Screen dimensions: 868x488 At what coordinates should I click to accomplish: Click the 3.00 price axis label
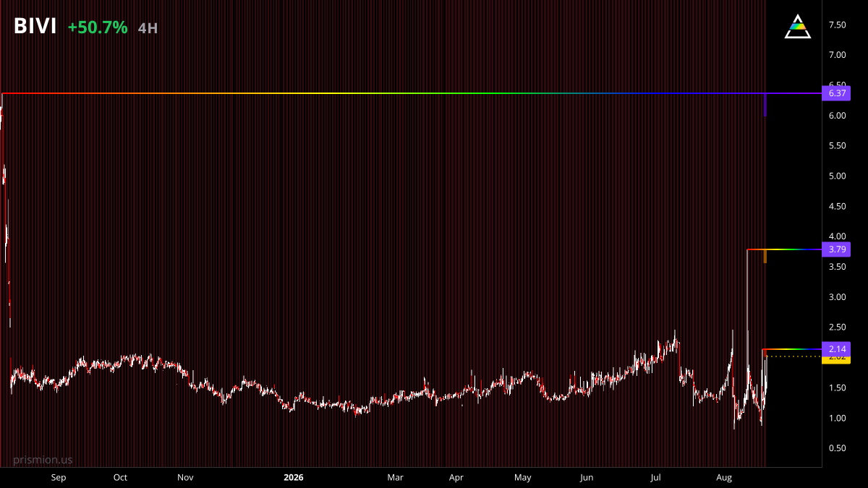click(837, 297)
